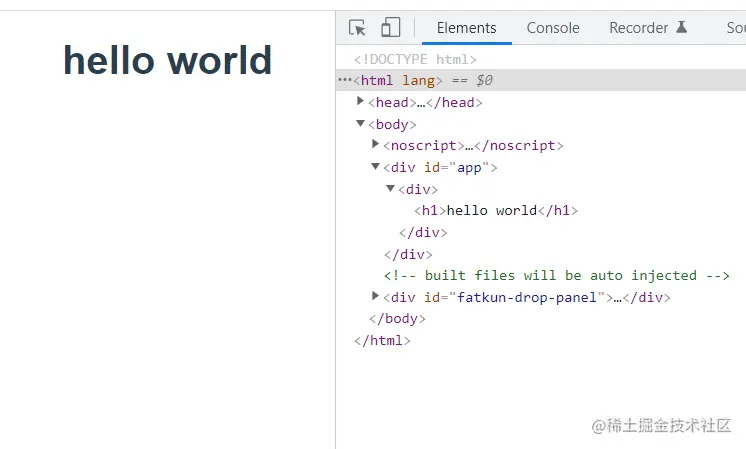Switch to the Elements tab
Screen dimensions: 746x449
click(466, 28)
